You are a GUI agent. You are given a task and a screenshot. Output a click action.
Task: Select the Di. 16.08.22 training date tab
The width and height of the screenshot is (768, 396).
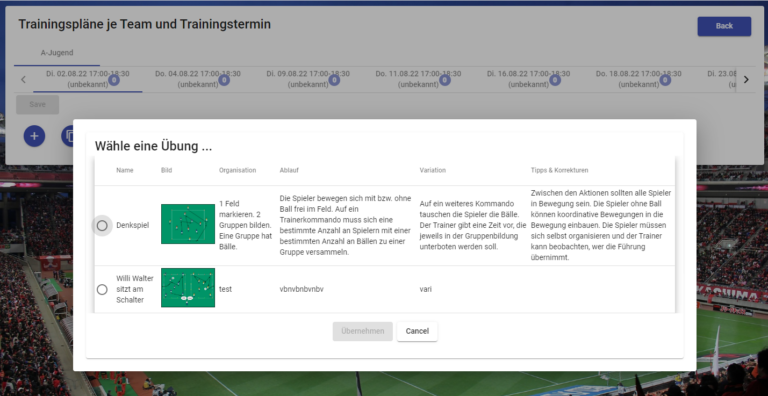tap(528, 79)
